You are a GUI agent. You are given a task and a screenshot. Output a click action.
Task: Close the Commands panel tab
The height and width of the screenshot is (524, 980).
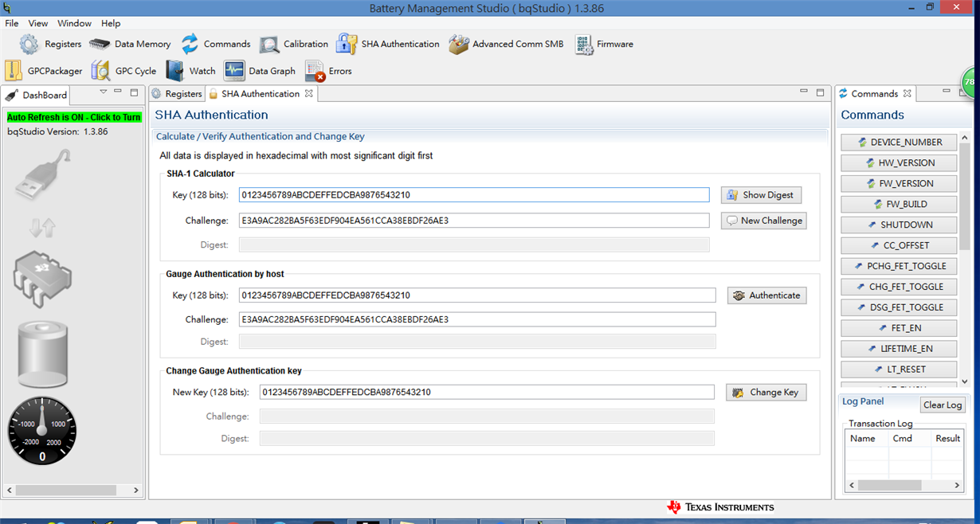tap(907, 94)
